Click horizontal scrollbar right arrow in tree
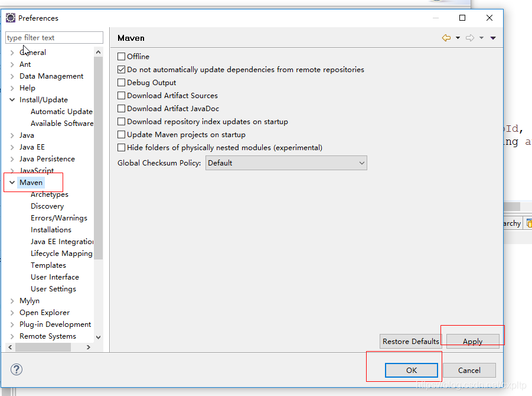The height and width of the screenshot is (396, 532). point(89,347)
